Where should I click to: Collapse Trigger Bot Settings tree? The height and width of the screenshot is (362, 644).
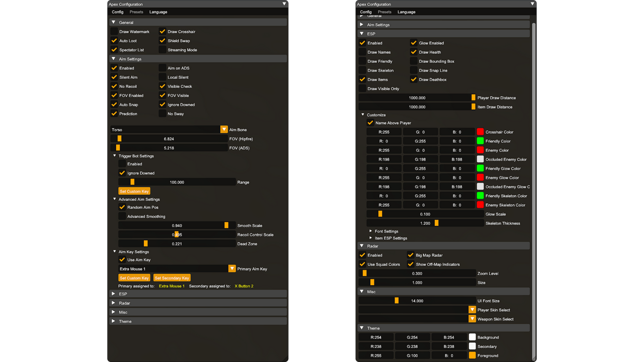pos(114,156)
